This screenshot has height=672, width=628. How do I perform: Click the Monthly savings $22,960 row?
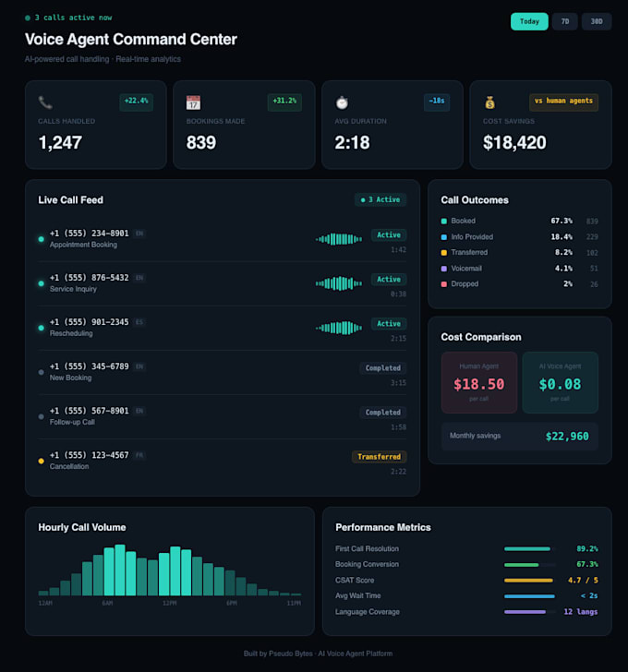pos(520,437)
